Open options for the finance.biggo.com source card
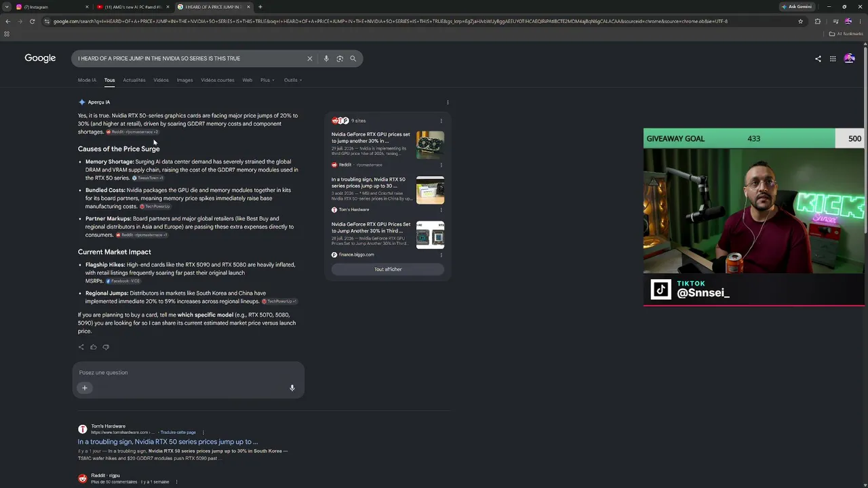Image resolution: width=868 pixels, height=488 pixels. pyautogui.click(x=441, y=255)
